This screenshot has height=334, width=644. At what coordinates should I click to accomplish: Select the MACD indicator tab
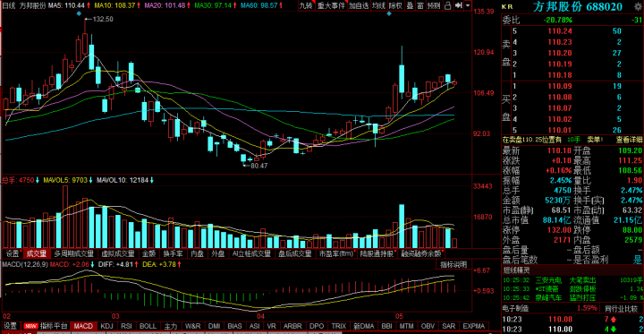[x=84, y=326]
